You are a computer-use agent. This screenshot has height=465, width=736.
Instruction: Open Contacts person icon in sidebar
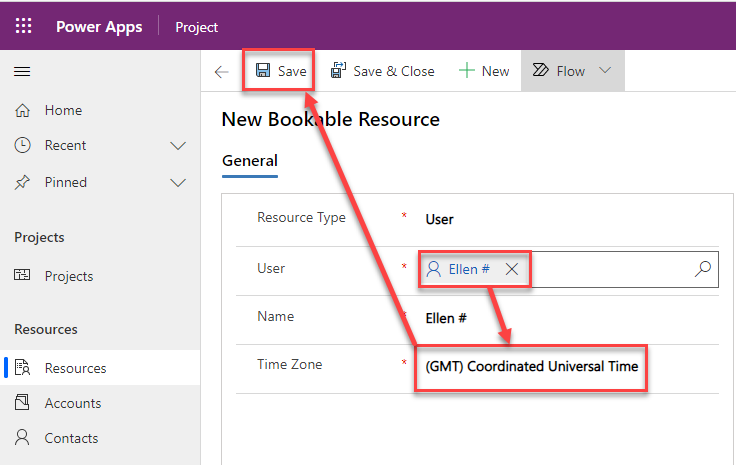click(x=23, y=438)
